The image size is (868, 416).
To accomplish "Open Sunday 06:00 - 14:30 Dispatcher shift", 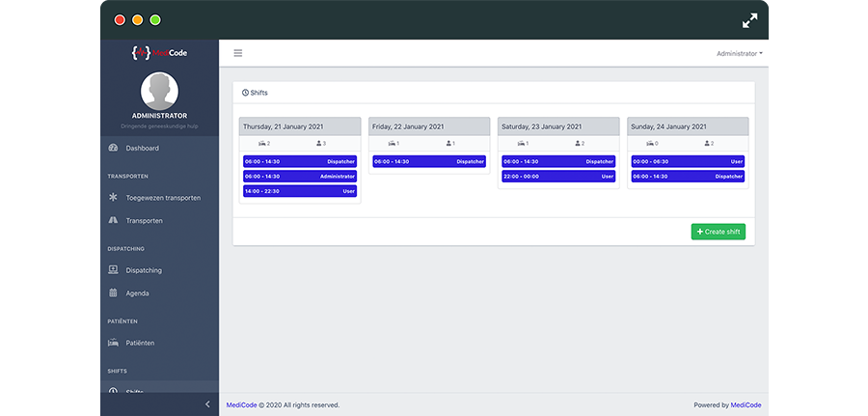I will click(x=688, y=177).
